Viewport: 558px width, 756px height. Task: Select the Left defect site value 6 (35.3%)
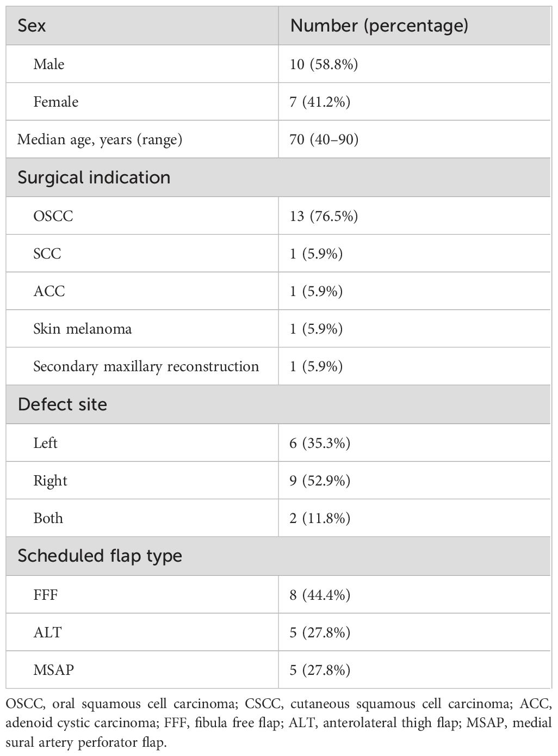(x=320, y=443)
